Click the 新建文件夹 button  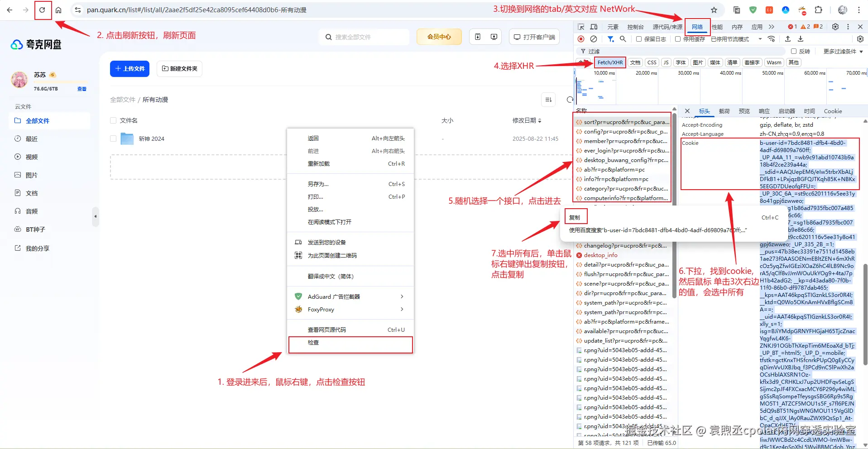[179, 68]
